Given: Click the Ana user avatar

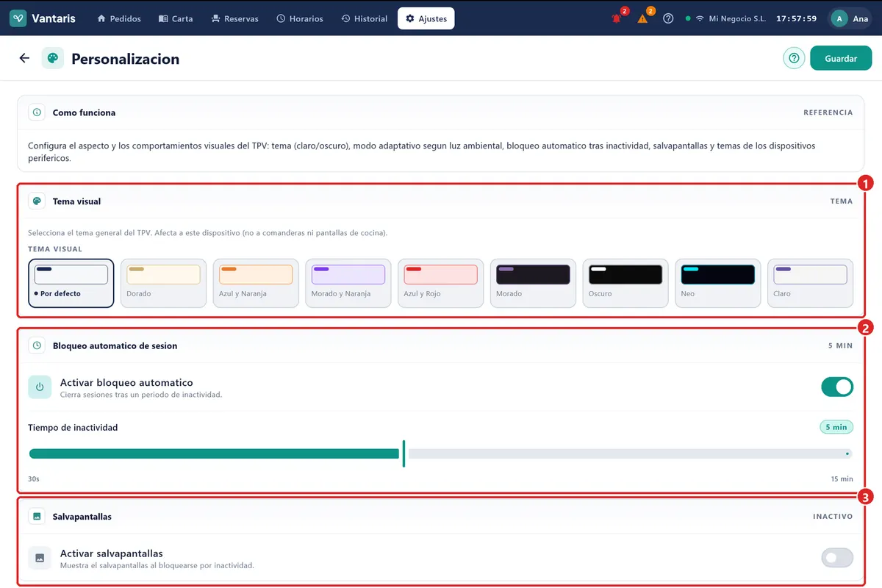Looking at the screenshot, I should pyautogui.click(x=839, y=18).
